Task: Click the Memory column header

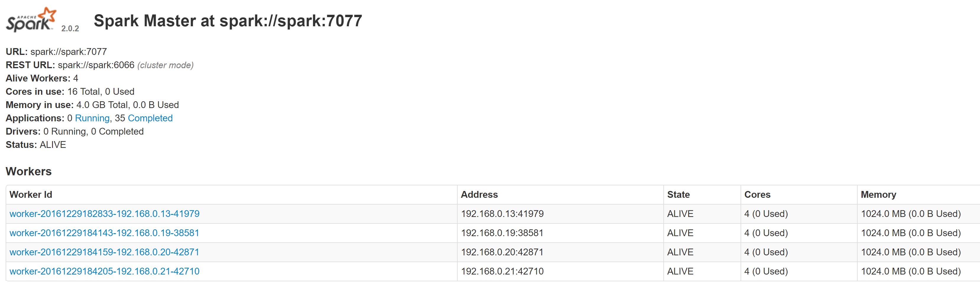Action: click(878, 195)
